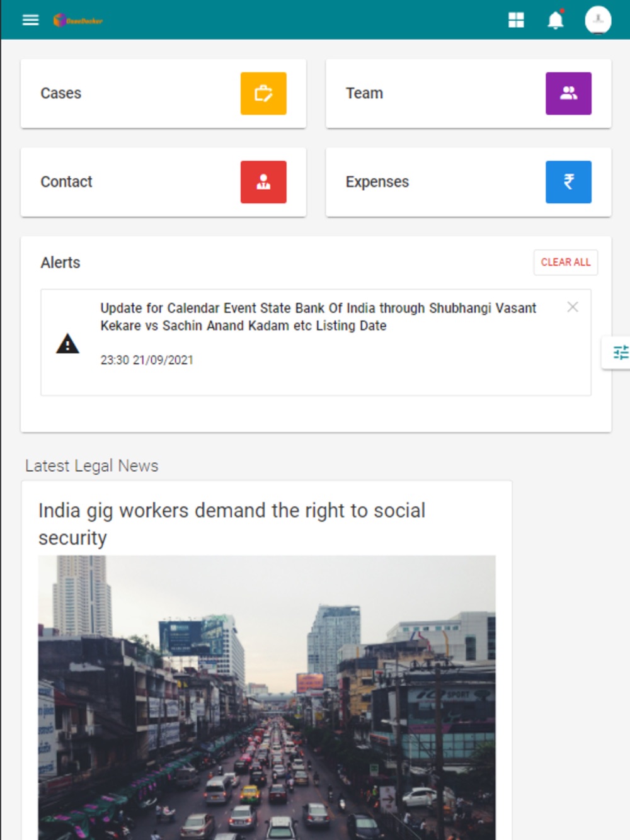Click the red Contact person icon
This screenshot has width=630, height=840.
[x=263, y=182]
